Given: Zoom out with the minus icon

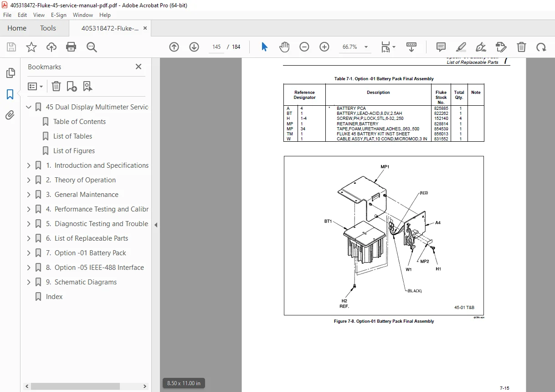Looking at the screenshot, I should (x=304, y=47).
